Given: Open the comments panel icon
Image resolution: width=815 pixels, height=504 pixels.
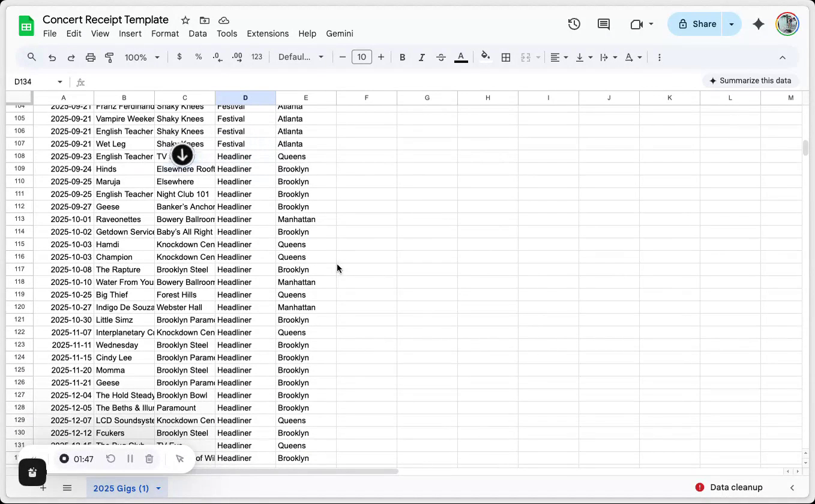Looking at the screenshot, I should [604, 24].
